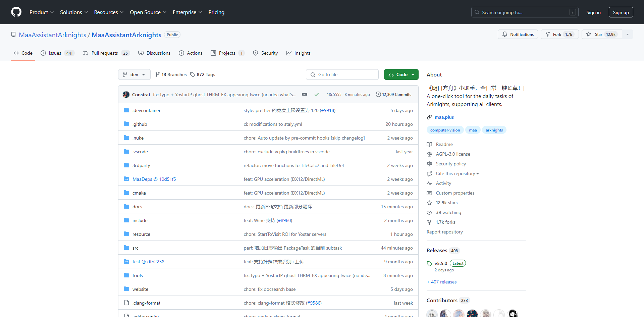Screen dimensions: 644x317
Task: Open the green Code dropdown button
Action: tap(401, 74)
